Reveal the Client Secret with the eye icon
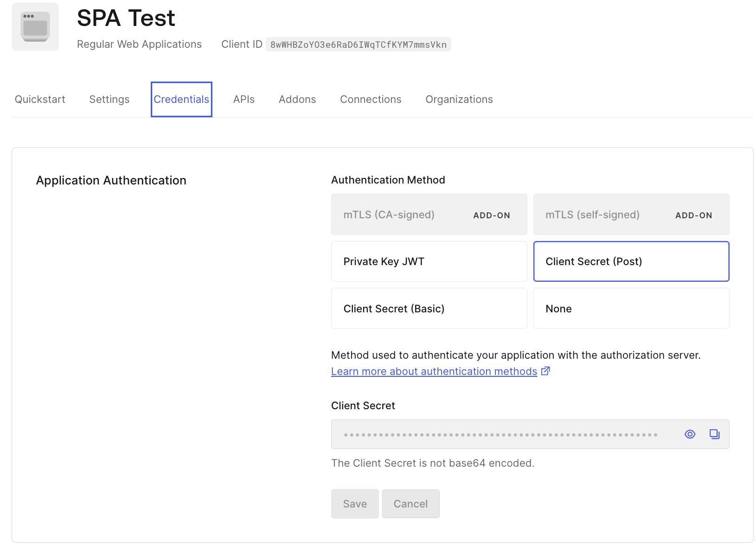The image size is (756, 545). 690,434
